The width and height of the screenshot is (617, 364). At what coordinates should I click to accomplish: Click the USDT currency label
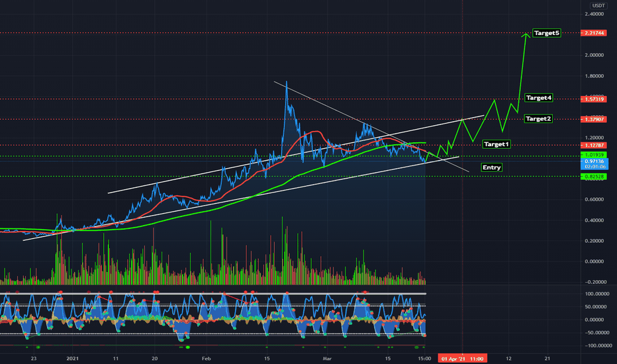tap(598, 5)
